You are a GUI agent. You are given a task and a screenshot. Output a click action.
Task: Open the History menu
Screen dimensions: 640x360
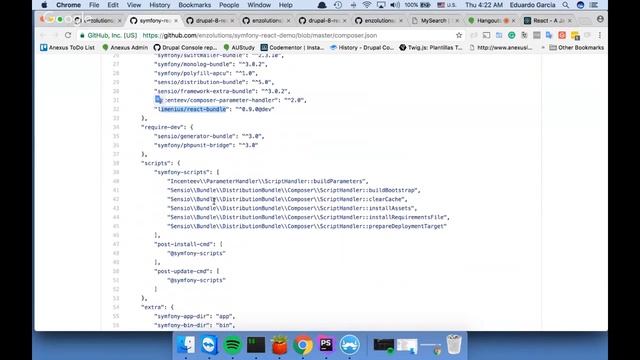[159, 5]
